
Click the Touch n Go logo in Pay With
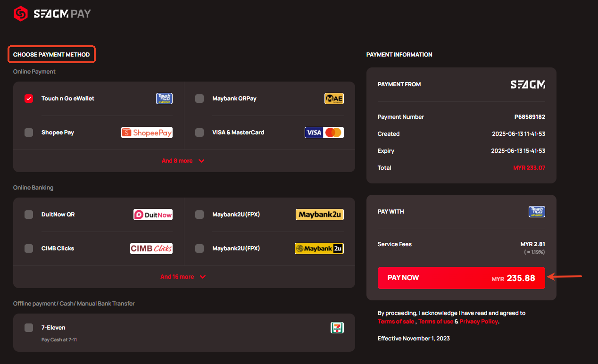537,212
